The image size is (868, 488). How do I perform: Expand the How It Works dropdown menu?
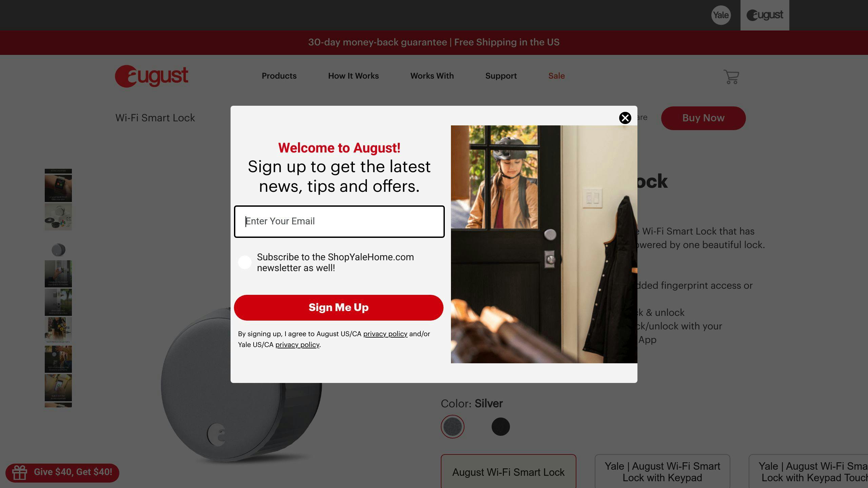[354, 76]
